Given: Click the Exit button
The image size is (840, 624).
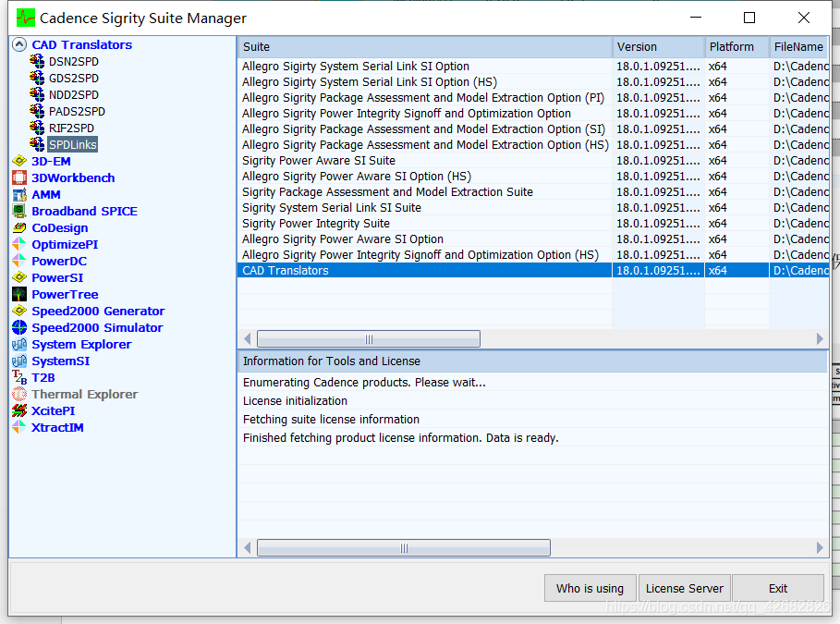Looking at the screenshot, I should 778,588.
